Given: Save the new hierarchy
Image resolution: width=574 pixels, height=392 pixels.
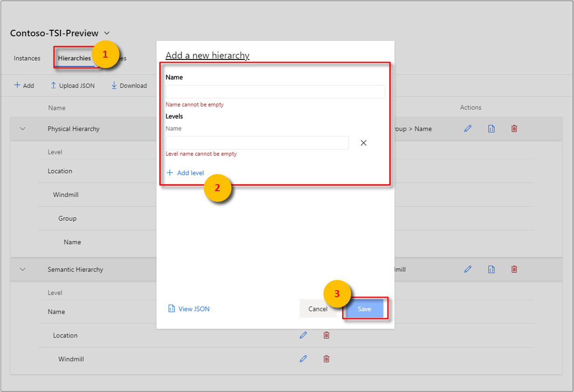Looking at the screenshot, I should (x=365, y=308).
